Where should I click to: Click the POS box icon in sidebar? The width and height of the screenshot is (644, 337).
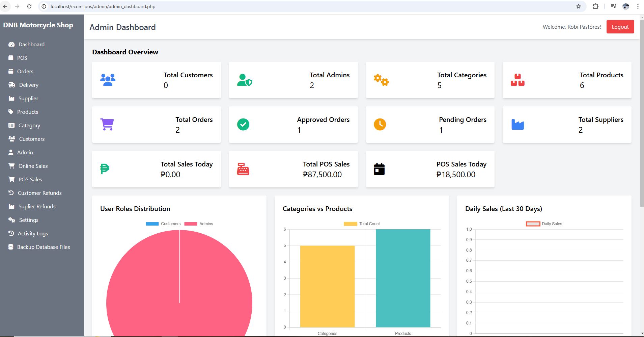tap(11, 58)
